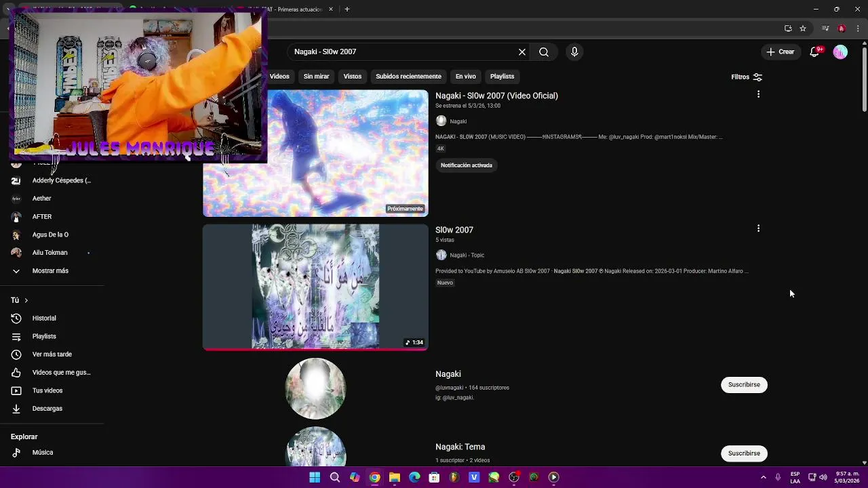Click the install app icon in address bar
Viewport: 868px width, 488px height.
pos(788,28)
